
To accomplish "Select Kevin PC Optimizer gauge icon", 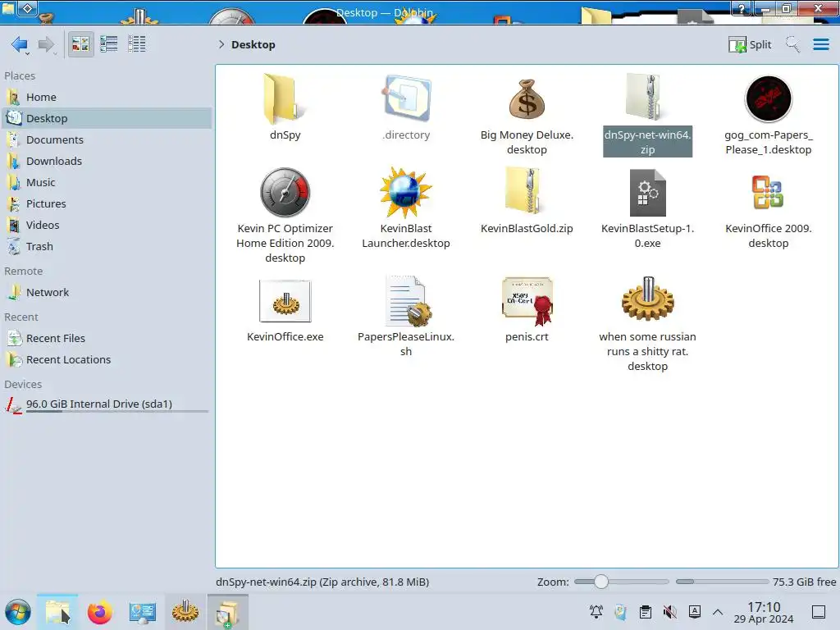I will pyautogui.click(x=285, y=192).
